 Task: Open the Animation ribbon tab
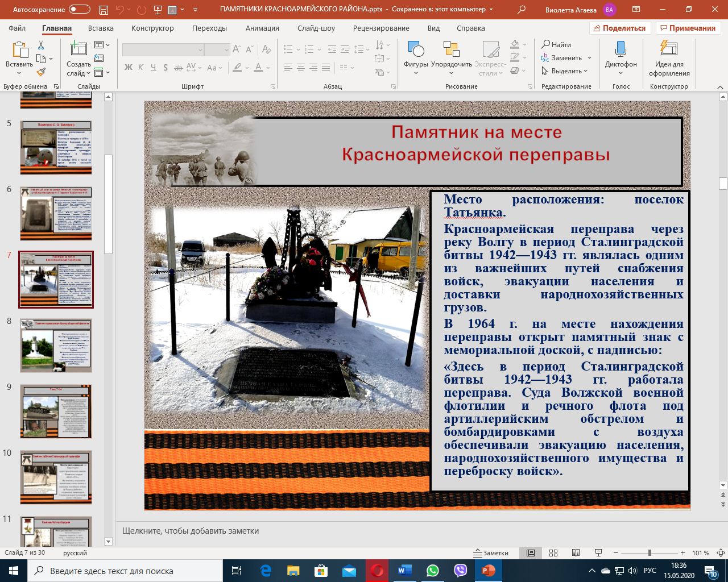(262, 28)
